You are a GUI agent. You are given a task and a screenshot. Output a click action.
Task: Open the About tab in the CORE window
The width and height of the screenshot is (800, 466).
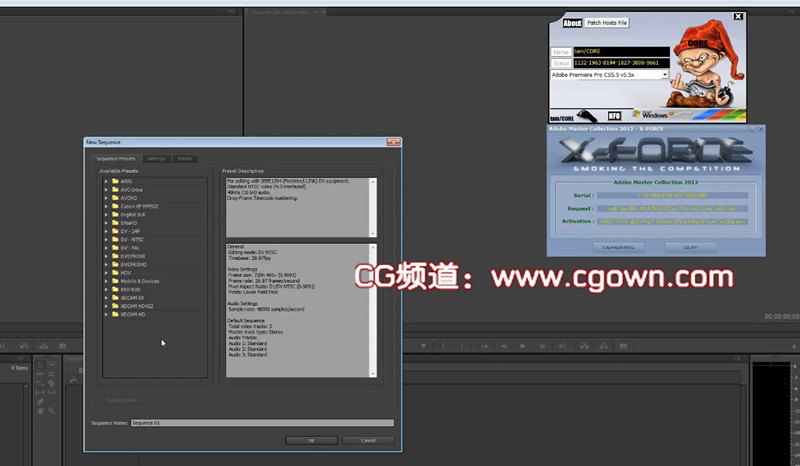(x=572, y=23)
